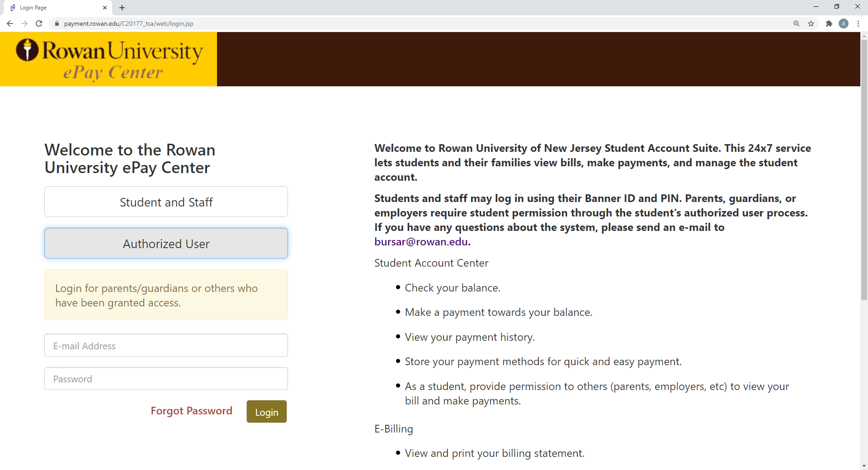Click the E-mail Address field
The image size is (868, 470).
point(166,346)
